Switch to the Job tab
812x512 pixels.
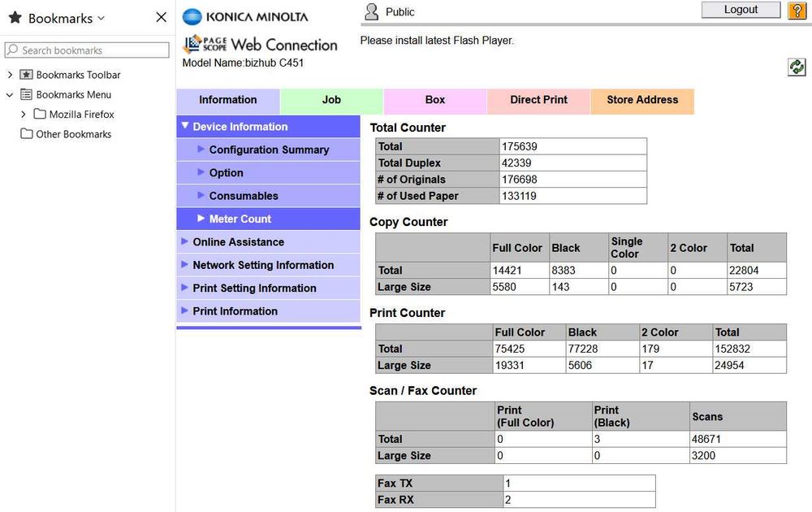(x=331, y=101)
